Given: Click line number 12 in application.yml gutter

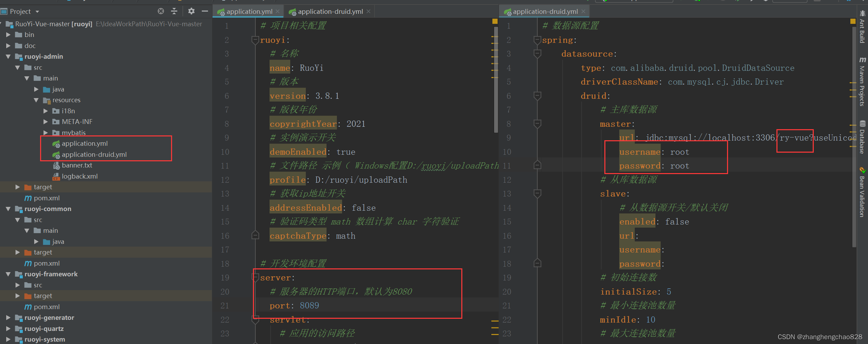Looking at the screenshot, I should [x=225, y=180].
